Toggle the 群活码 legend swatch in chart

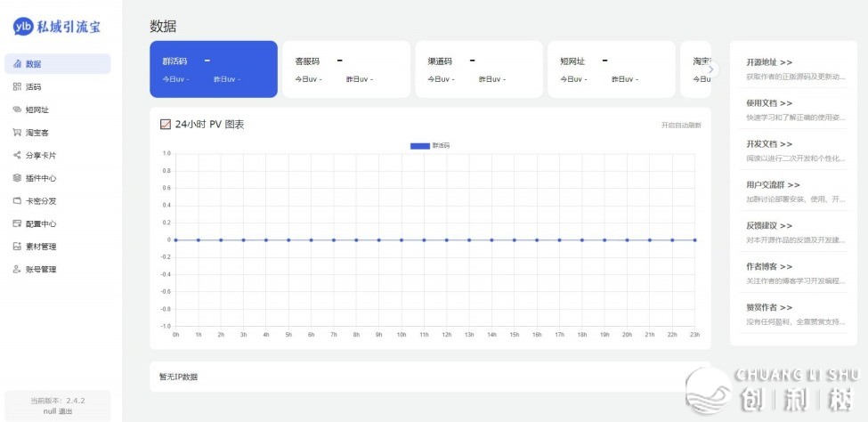coord(420,146)
